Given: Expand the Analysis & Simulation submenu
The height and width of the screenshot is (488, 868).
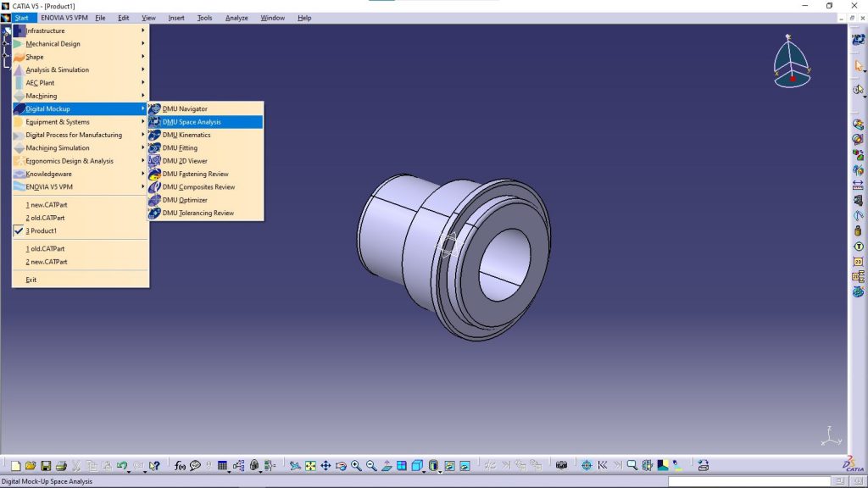Looking at the screenshot, I should pos(81,69).
